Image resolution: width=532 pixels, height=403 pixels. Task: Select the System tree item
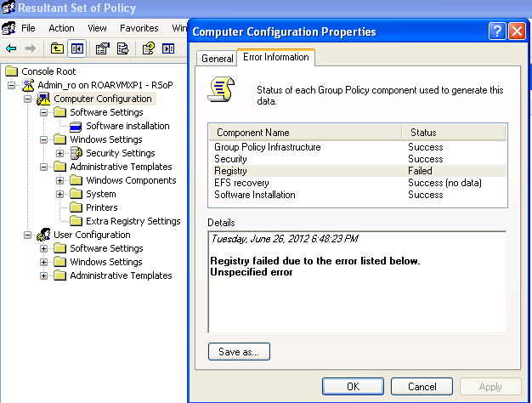coord(101,194)
